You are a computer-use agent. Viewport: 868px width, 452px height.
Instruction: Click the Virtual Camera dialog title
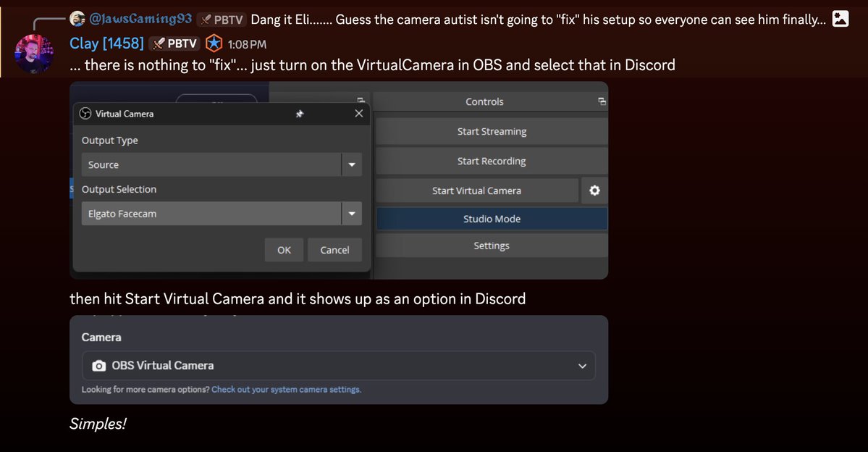point(125,114)
